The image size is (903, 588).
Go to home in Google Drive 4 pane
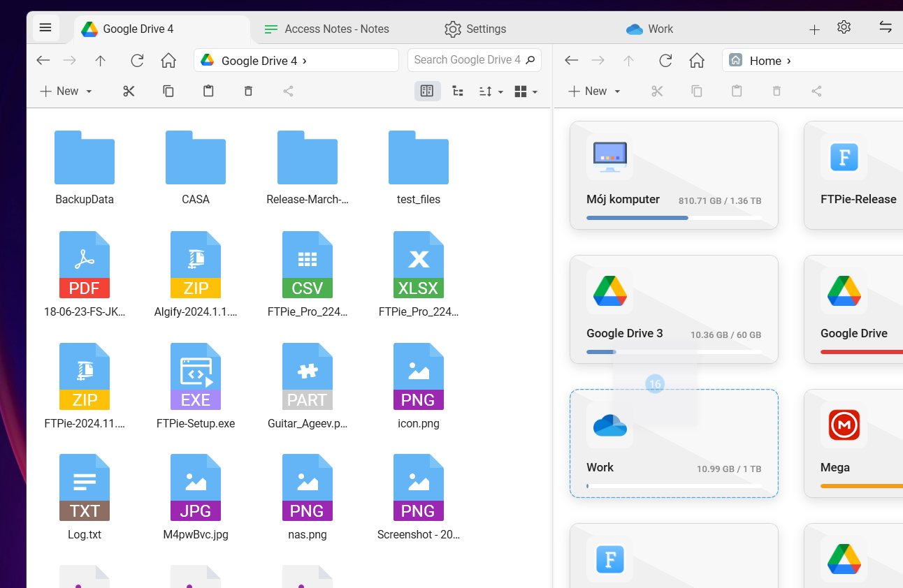[x=168, y=61]
